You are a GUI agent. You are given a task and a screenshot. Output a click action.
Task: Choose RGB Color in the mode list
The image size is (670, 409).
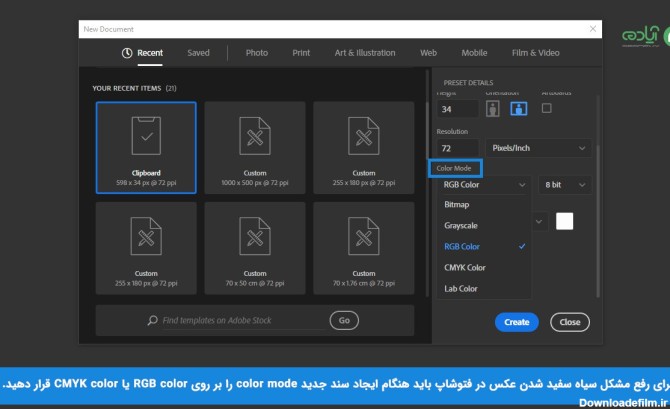tap(485, 247)
